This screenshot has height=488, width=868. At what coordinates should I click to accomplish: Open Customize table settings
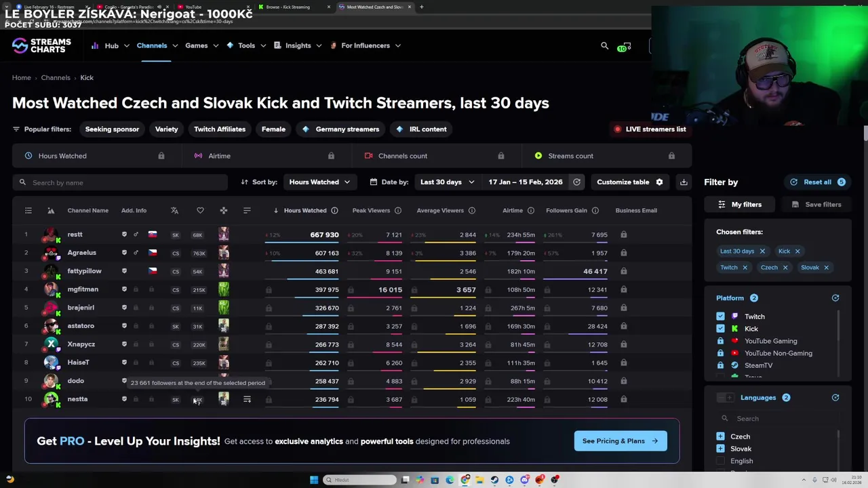[629, 182]
